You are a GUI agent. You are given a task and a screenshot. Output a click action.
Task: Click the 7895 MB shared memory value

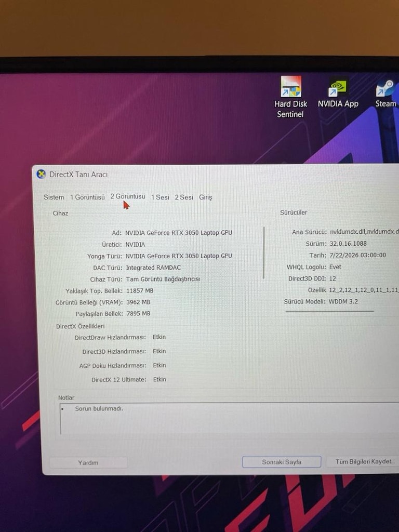(138, 314)
